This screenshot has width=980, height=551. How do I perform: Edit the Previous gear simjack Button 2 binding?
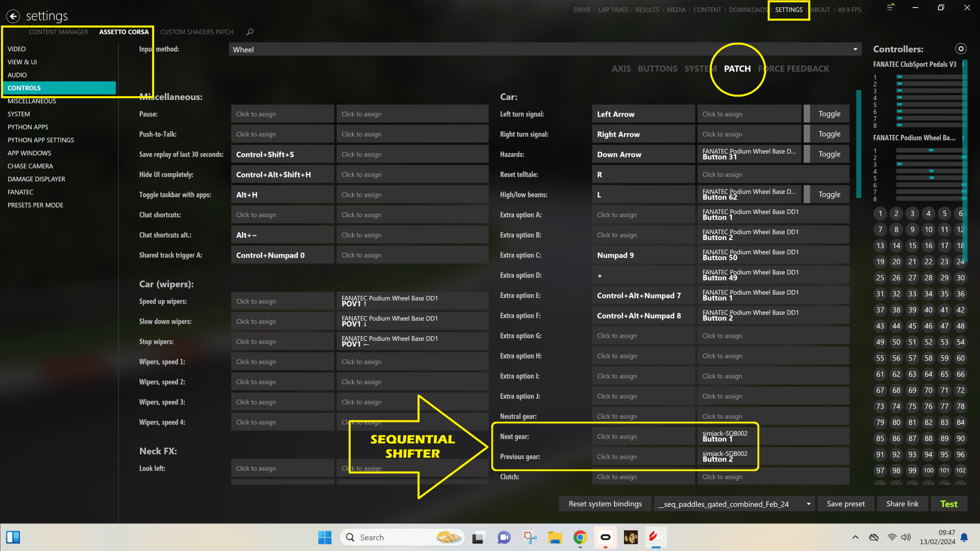click(x=773, y=456)
